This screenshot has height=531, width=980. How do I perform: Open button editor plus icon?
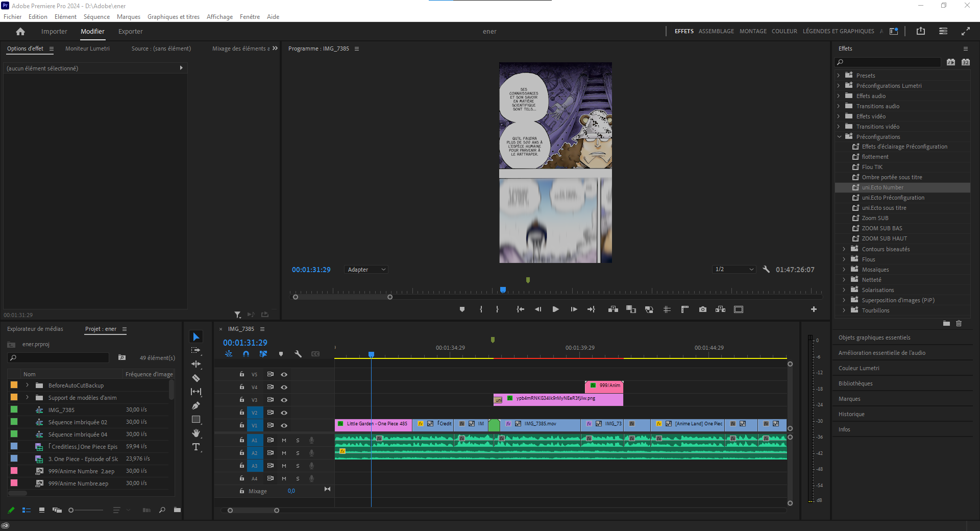[814, 309]
